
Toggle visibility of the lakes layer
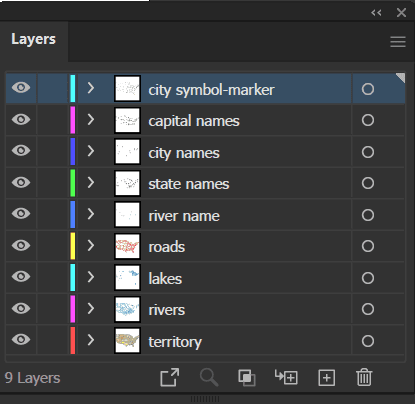click(x=21, y=277)
